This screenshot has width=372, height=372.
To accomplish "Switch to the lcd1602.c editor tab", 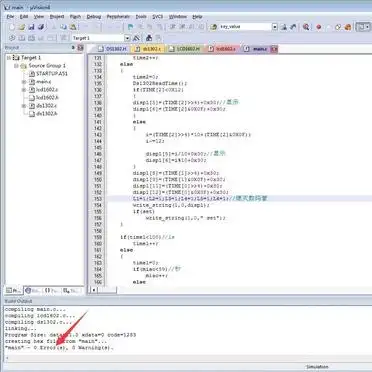I will click(x=222, y=49).
